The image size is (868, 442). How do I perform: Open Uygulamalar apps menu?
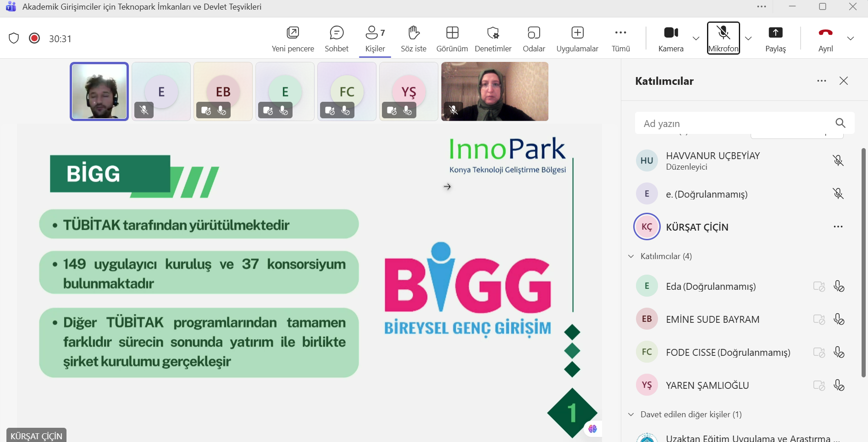[x=577, y=39]
